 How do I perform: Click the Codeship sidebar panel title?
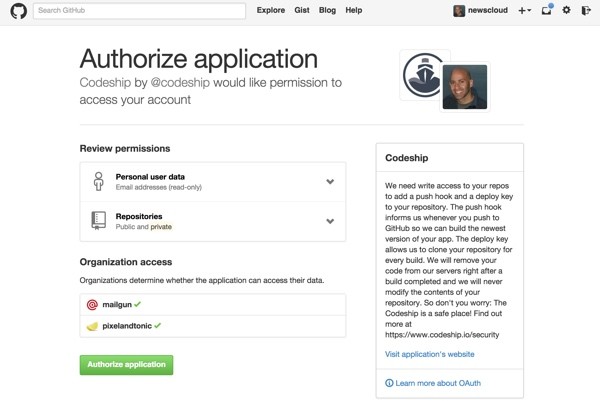point(406,158)
